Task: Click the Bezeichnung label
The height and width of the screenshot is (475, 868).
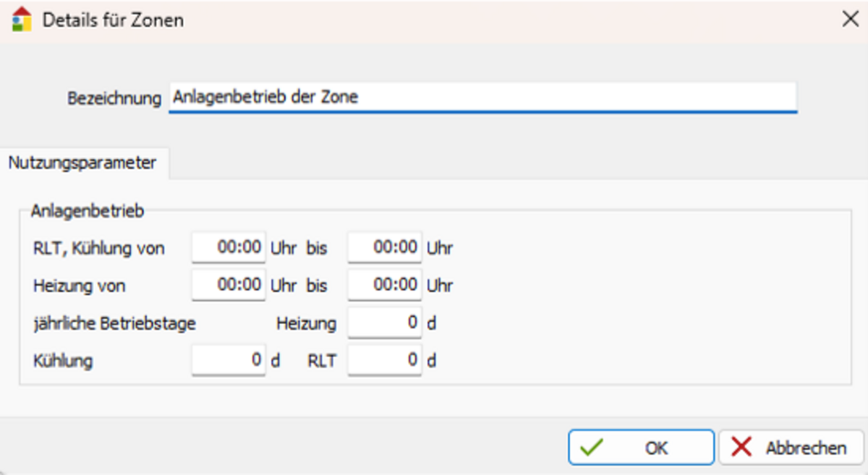Action: pyautogui.click(x=114, y=98)
